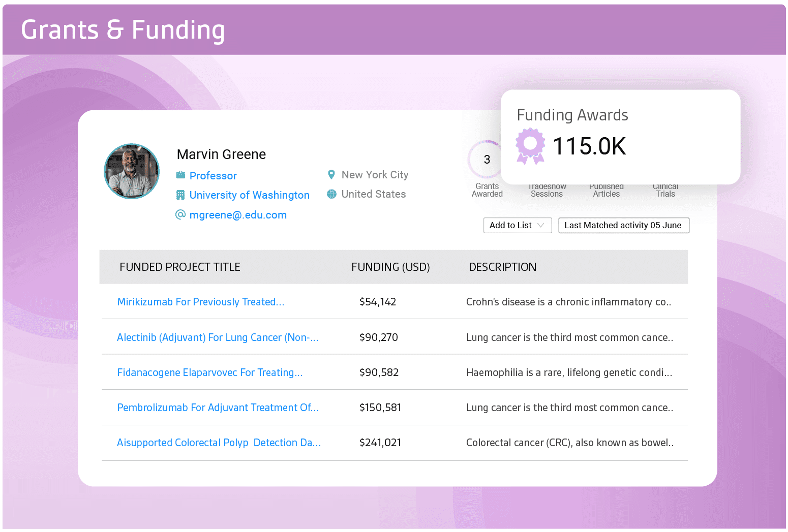Click the $54,142 funding amount
This screenshot has height=532, width=788.
(x=378, y=302)
